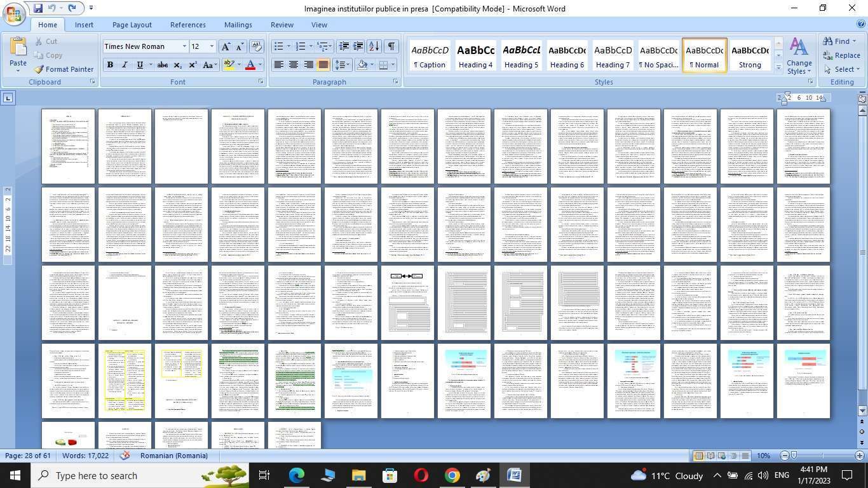Expand the font size dropdown
The height and width of the screenshot is (488, 868).
tap(212, 46)
